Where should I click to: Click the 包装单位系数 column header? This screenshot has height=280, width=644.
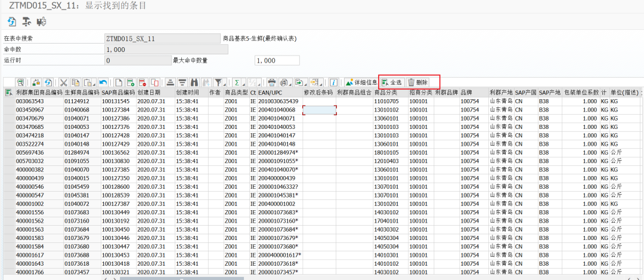tap(581, 93)
